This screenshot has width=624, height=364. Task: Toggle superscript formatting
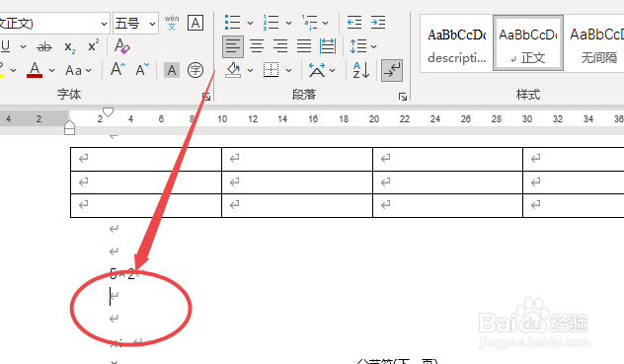point(93,45)
